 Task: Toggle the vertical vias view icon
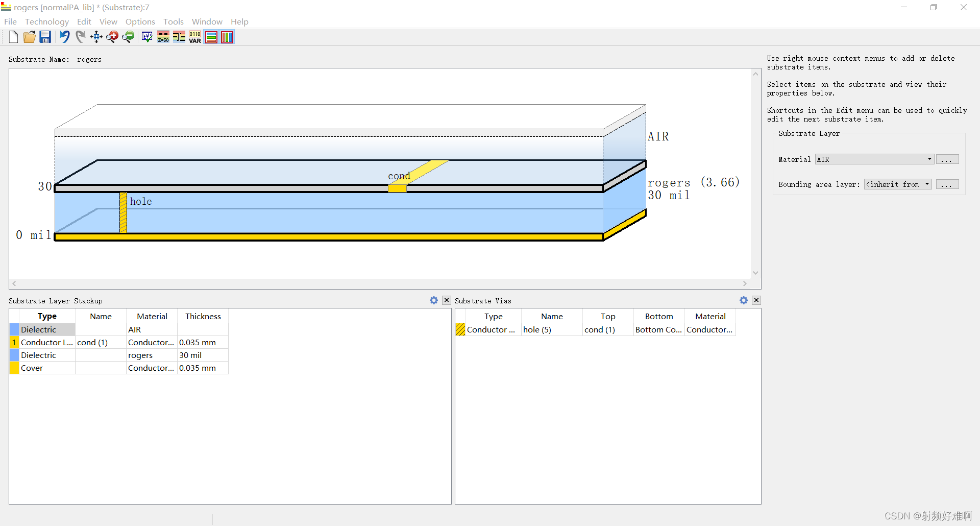click(x=227, y=37)
